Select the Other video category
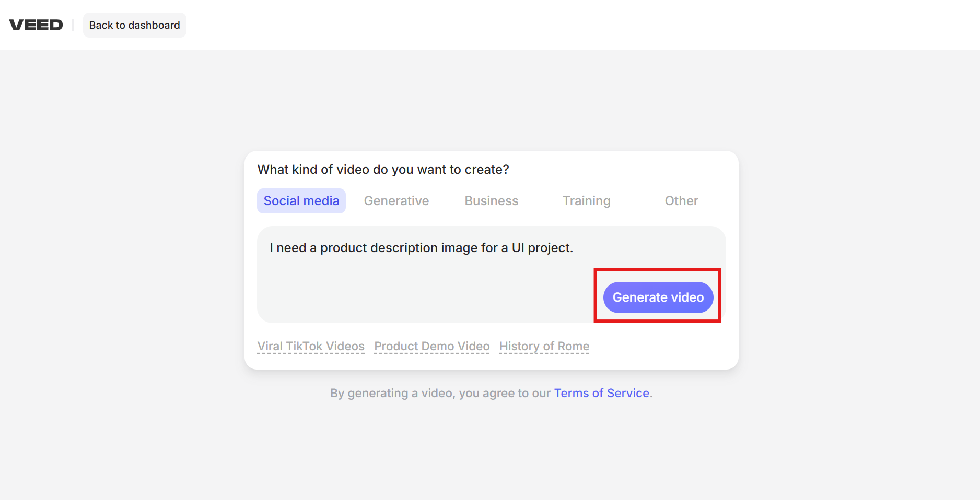Screen dimensions: 980x500 point(681,200)
